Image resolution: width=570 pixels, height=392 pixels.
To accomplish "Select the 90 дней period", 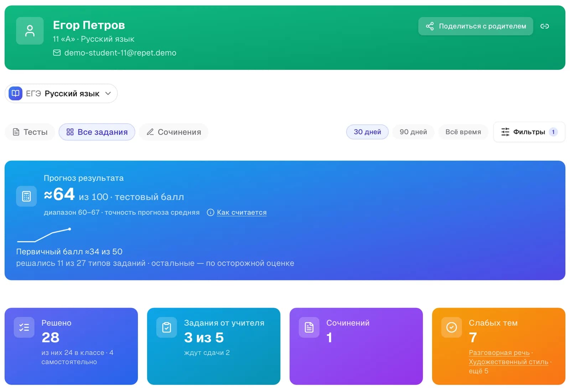I will (x=413, y=132).
